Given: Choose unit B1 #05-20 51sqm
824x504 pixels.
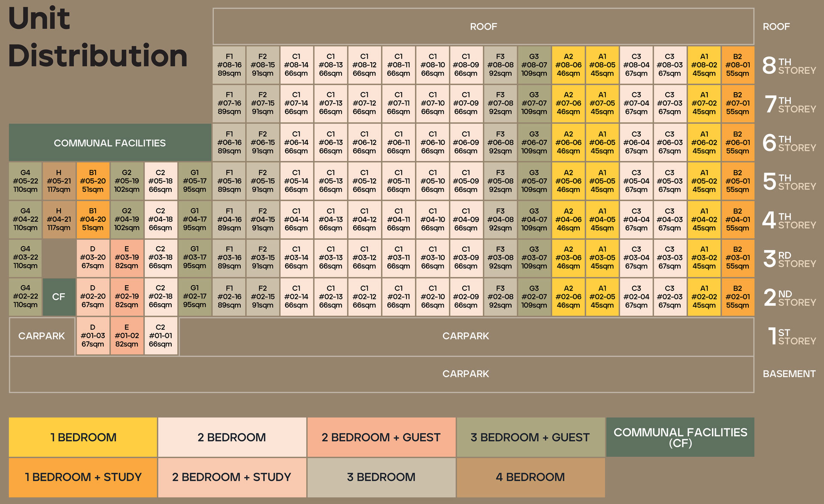Looking at the screenshot, I should [93, 181].
